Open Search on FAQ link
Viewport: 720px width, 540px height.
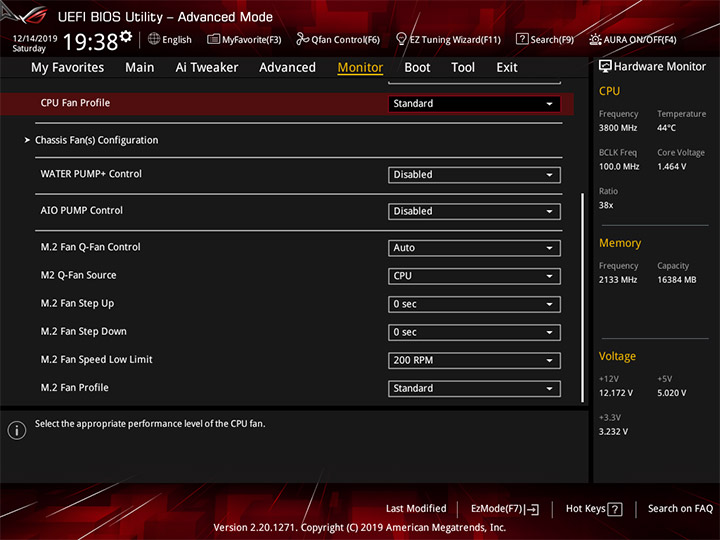(x=680, y=508)
